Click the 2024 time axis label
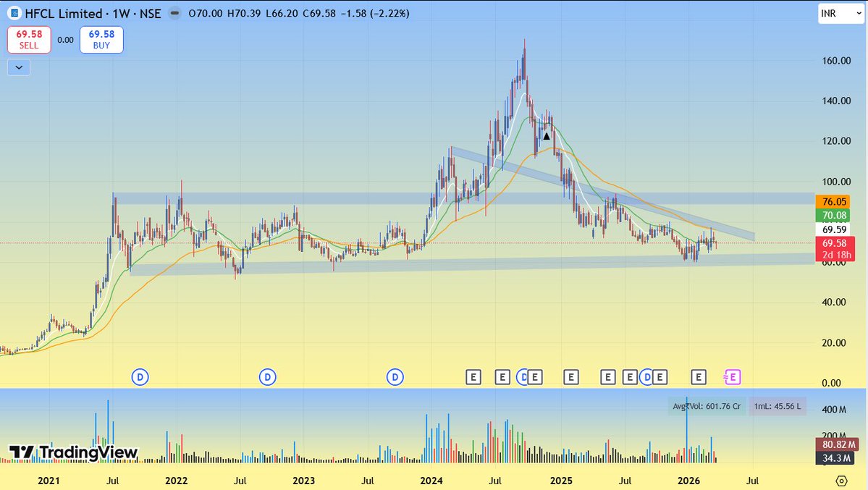The image size is (868, 490). [x=431, y=481]
